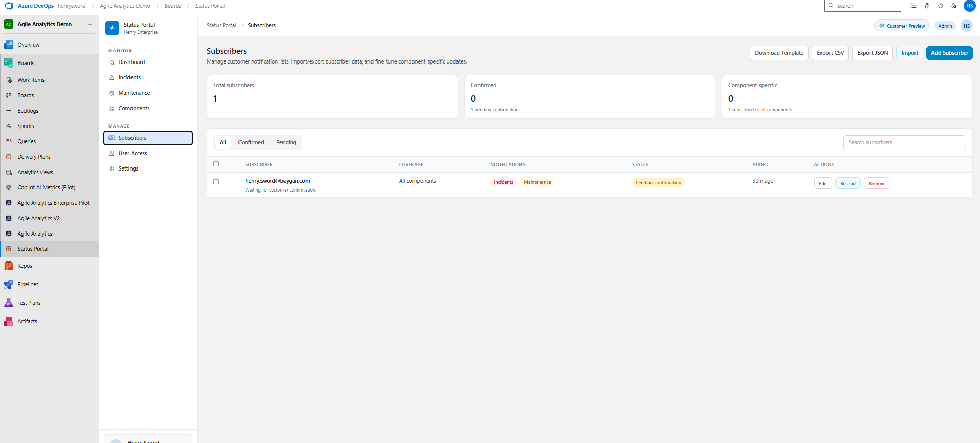Open Test Plans hub in the sidebar

49,303
